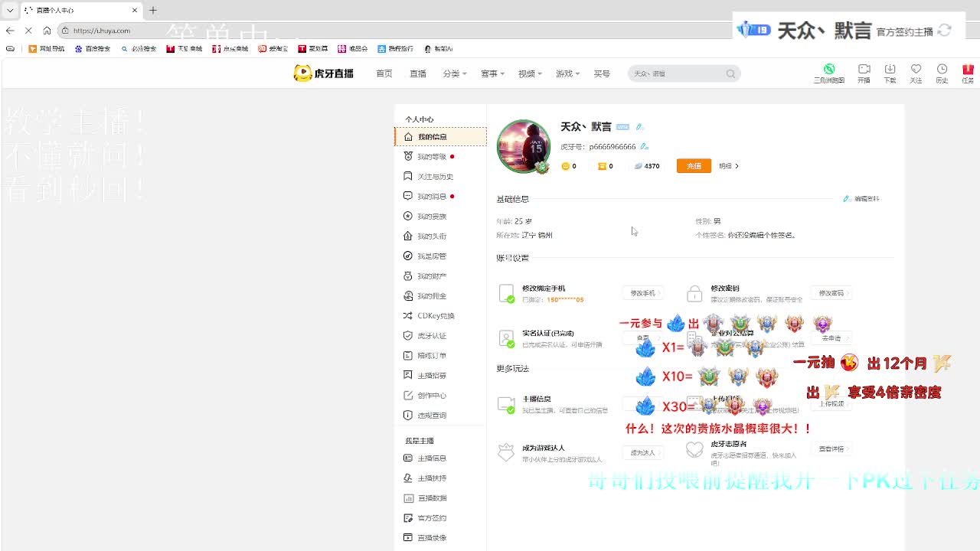This screenshot has height=551, width=980.
Task: Click the magnifier icon in search box
Action: [730, 74]
